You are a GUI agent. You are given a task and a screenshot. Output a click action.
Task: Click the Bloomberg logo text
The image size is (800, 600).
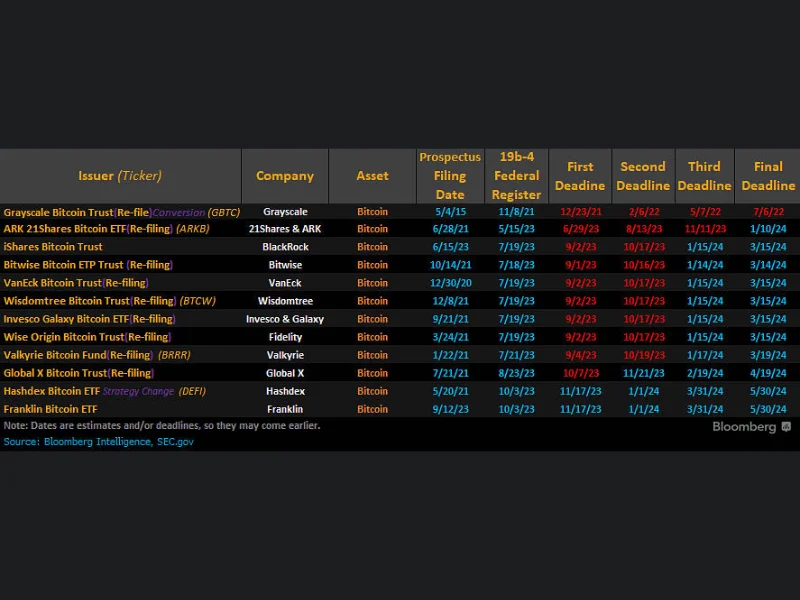tap(744, 427)
